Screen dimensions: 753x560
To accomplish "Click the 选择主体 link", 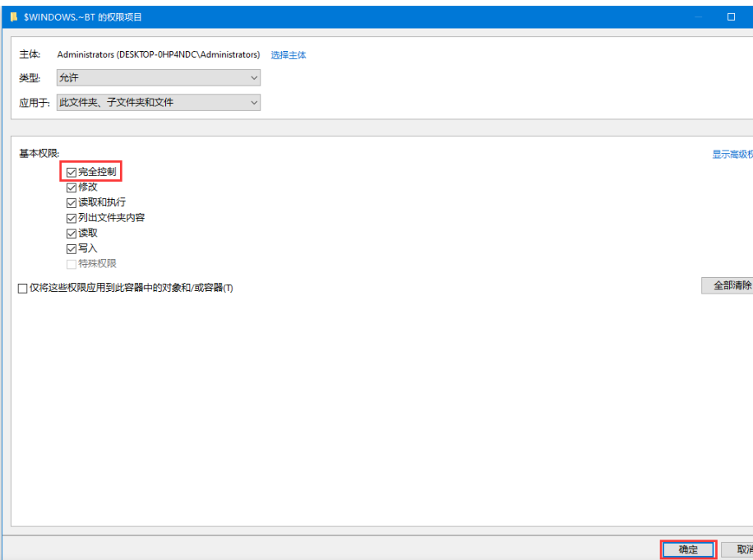I will (x=289, y=55).
